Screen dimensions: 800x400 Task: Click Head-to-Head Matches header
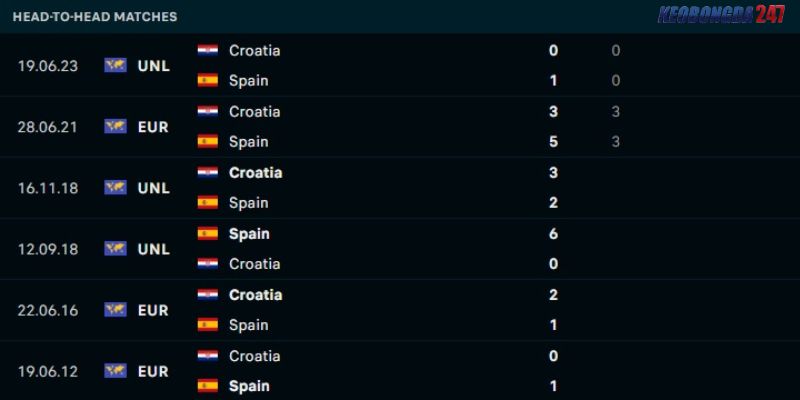point(95,16)
